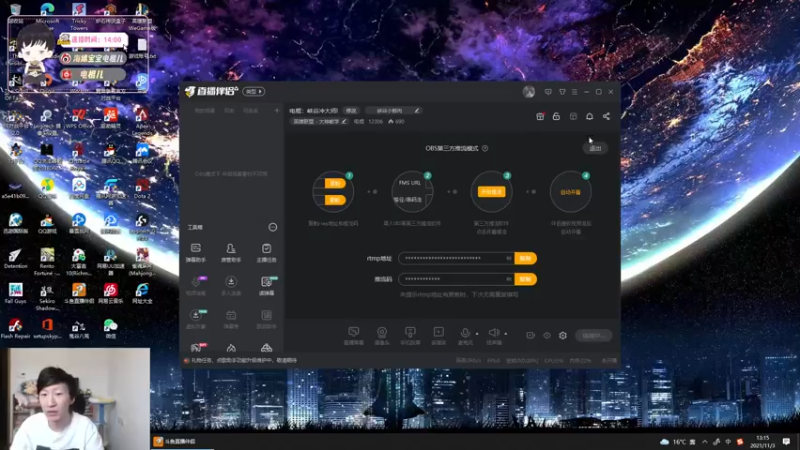Open the 主播任务 tool

[x=266, y=253]
